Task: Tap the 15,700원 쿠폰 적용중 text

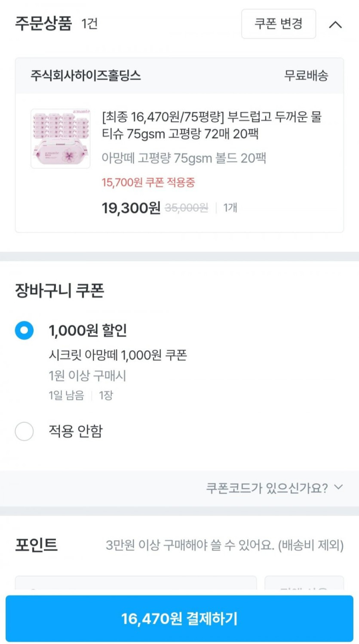Action: click(x=148, y=183)
